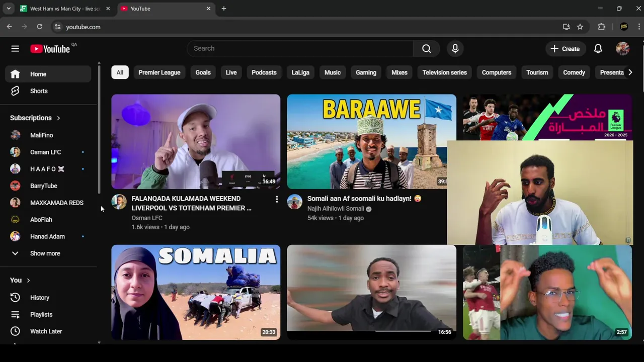
Task: Select the Mixes chip
Action: [399, 72]
